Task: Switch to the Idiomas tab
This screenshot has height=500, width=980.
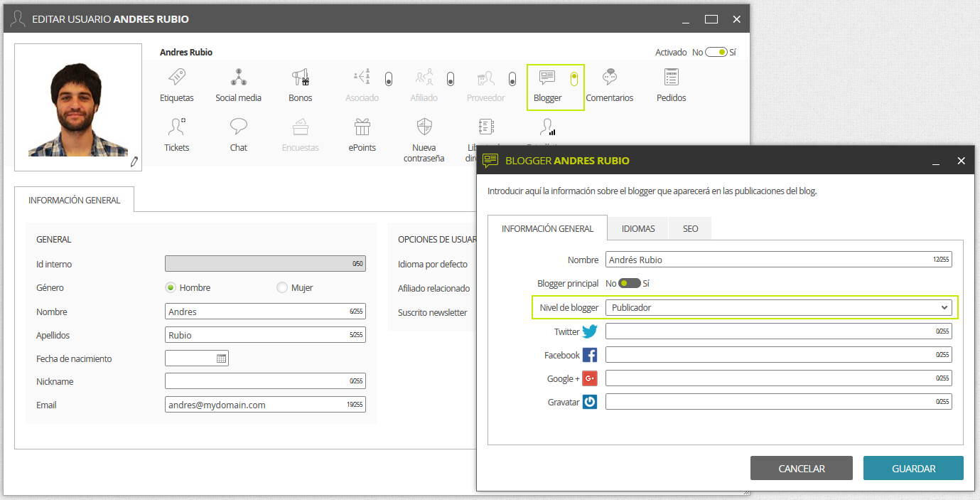Action: coord(638,229)
